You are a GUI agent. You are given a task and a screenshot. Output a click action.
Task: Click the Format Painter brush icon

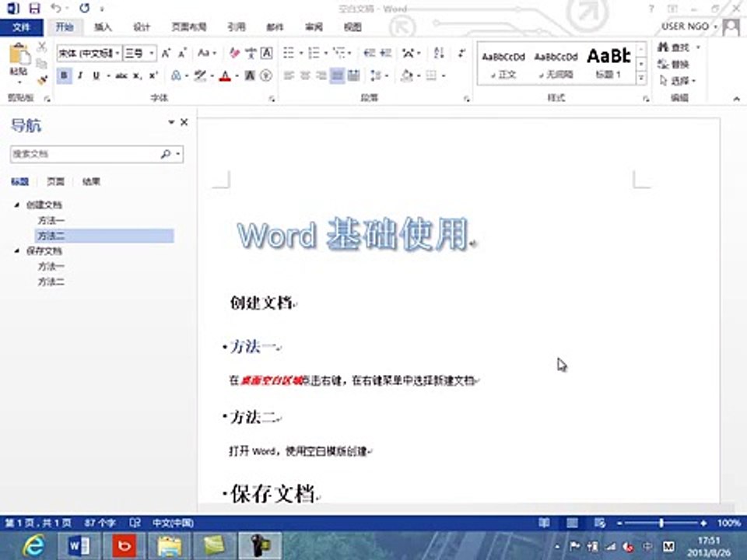tap(42, 80)
